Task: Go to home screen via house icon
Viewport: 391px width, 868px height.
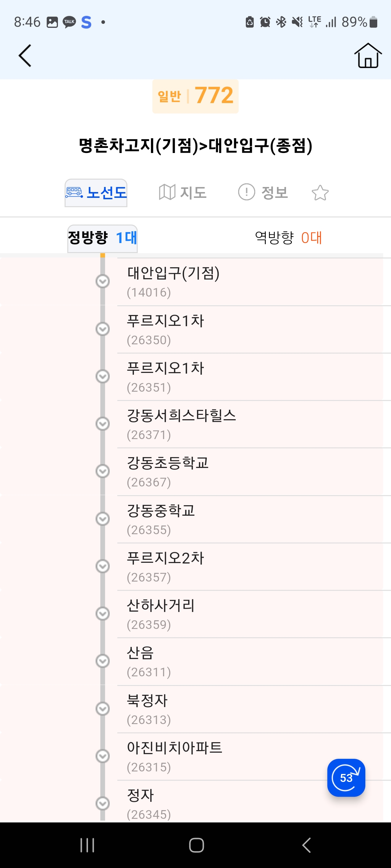Action: pos(368,56)
